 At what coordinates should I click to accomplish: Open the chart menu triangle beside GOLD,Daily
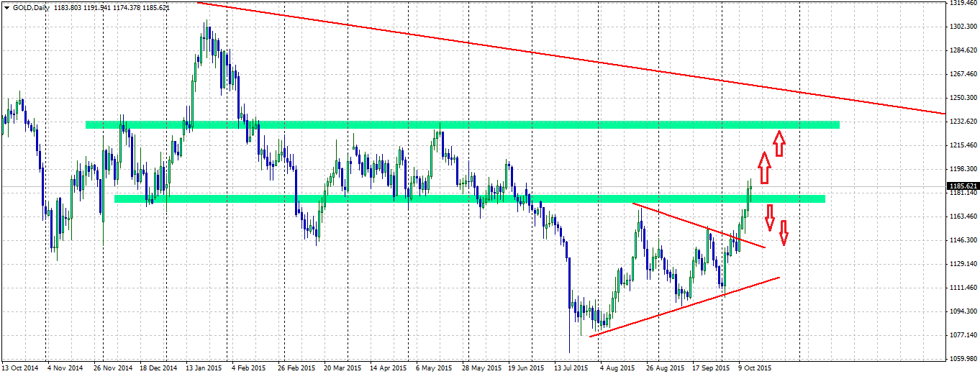click(x=6, y=7)
